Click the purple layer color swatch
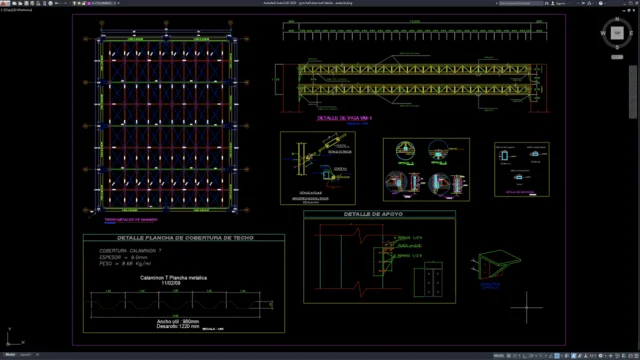Image resolution: width=640 pixels, height=360 pixels. [89, 3]
